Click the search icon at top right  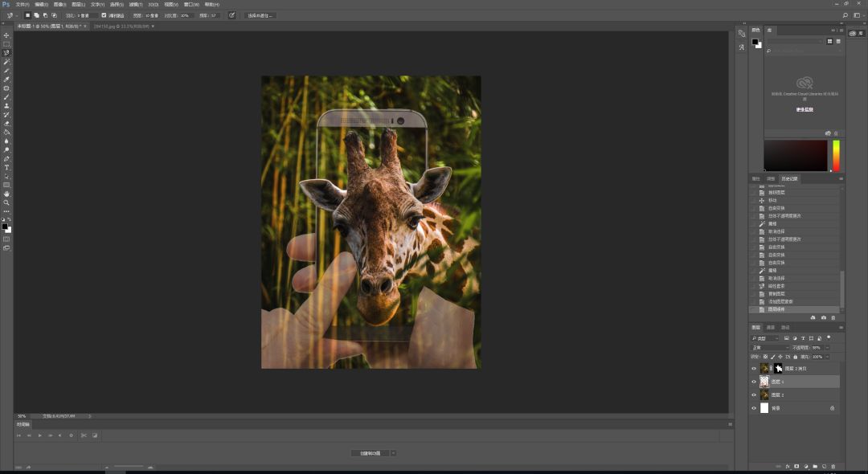845,15
